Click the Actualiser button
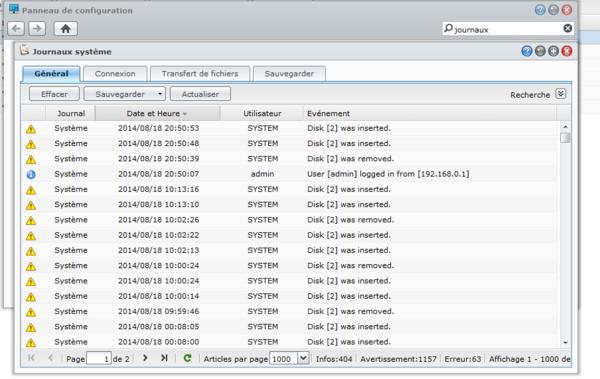This screenshot has width=600, height=379. pyautogui.click(x=200, y=94)
